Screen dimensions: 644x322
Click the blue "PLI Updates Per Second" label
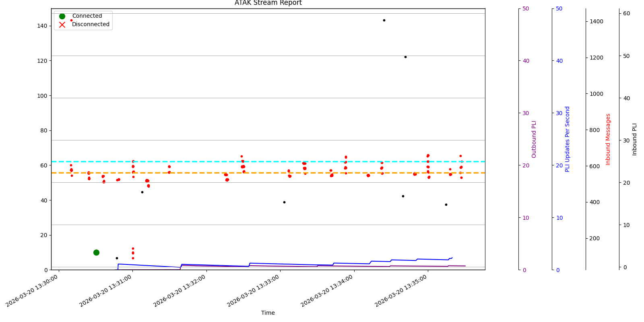[x=568, y=139]
